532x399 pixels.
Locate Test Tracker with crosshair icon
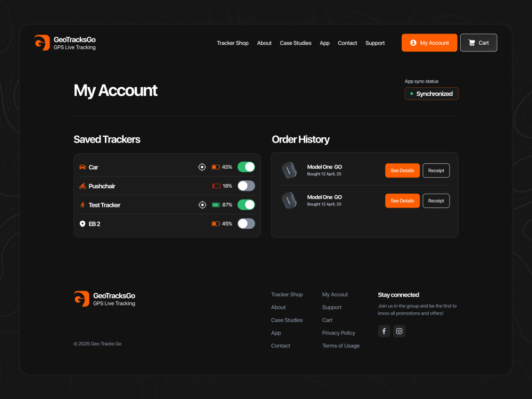tap(202, 205)
